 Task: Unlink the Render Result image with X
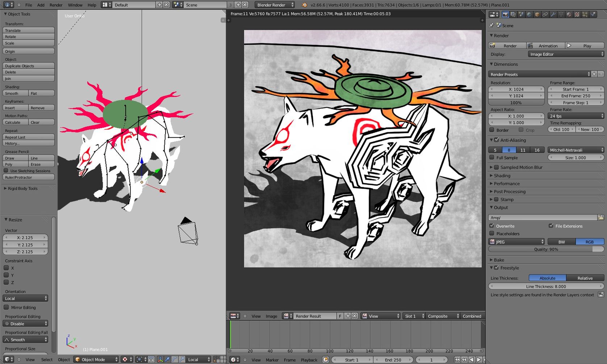(x=355, y=316)
